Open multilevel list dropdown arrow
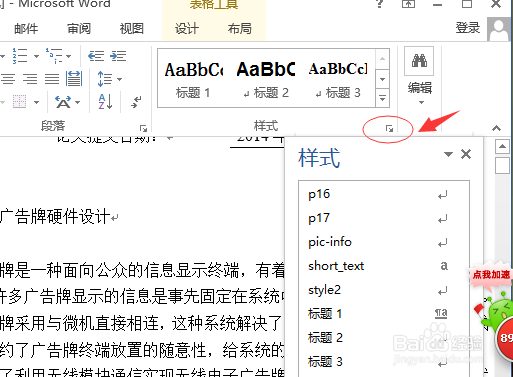This screenshot has height=377, width=513. 69,56
